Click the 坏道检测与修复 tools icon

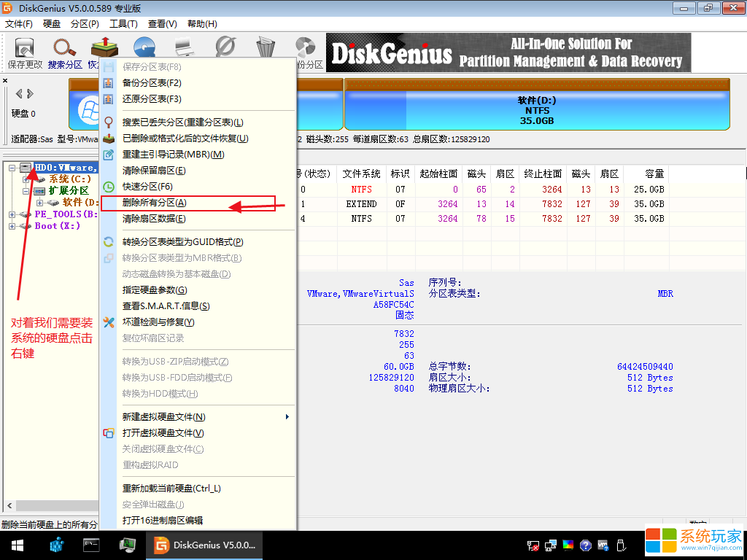point(109,322)
